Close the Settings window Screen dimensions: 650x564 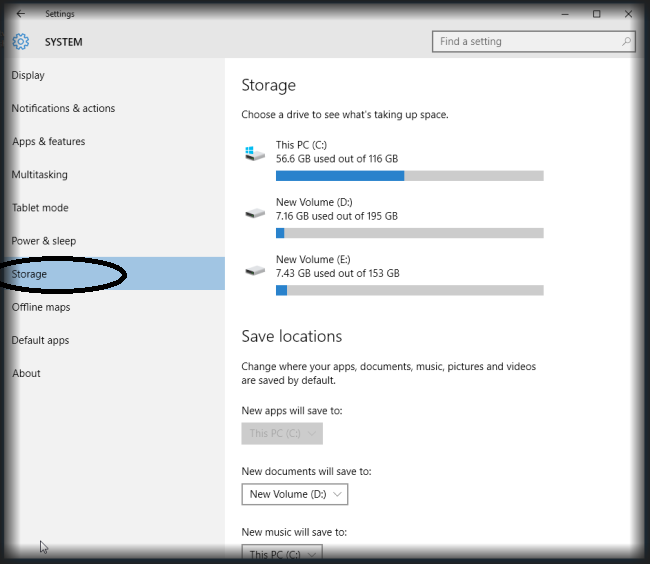coord(628,14)
